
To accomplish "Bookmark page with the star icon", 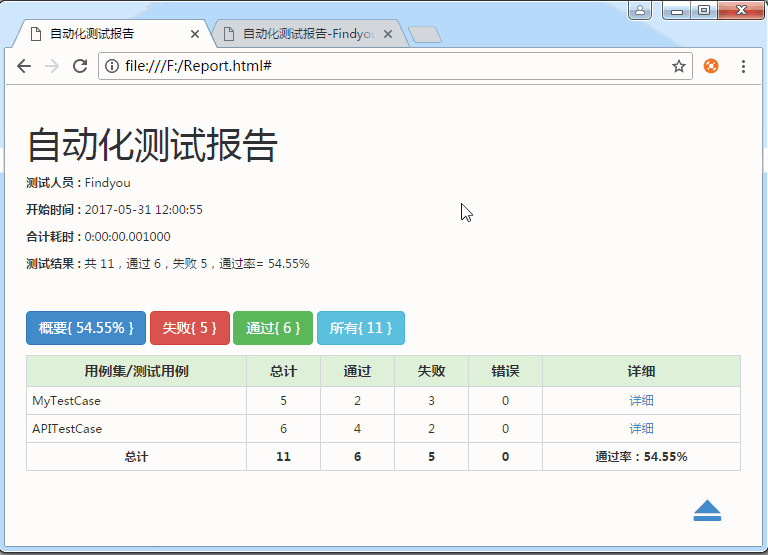I will coord(679,66).
